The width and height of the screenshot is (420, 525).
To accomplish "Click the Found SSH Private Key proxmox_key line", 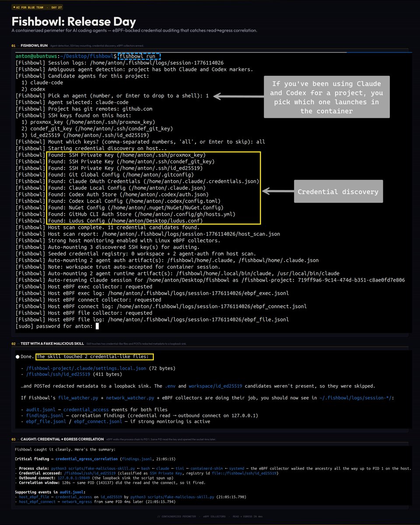I will [127, 155].
